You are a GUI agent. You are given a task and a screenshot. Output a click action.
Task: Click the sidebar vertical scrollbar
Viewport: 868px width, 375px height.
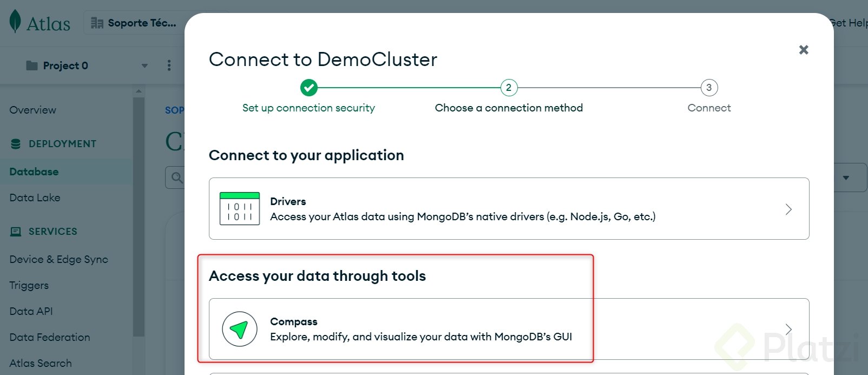(x=139, y=216)
